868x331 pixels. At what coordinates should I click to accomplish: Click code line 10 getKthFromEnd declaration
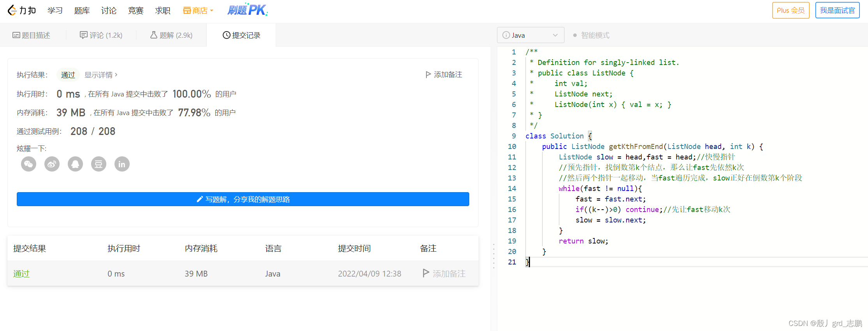[652, 146]
